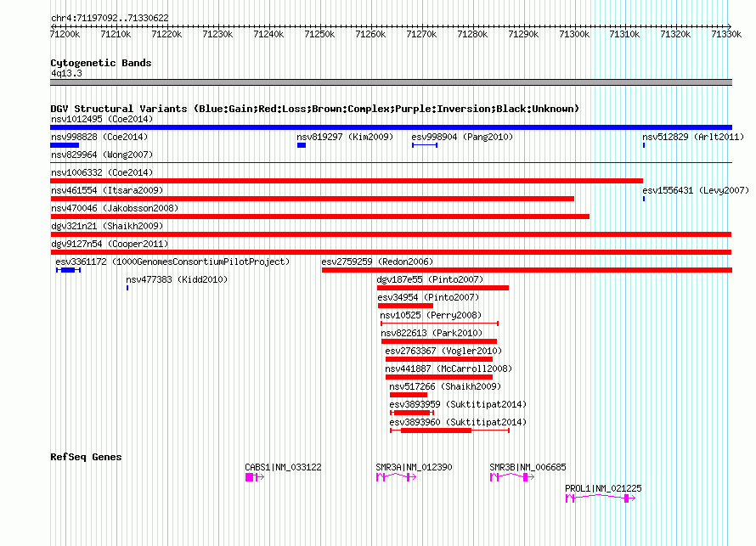
Task: Select nsv829964 (Wong2007) variant label
Action: tap(102, 155)
